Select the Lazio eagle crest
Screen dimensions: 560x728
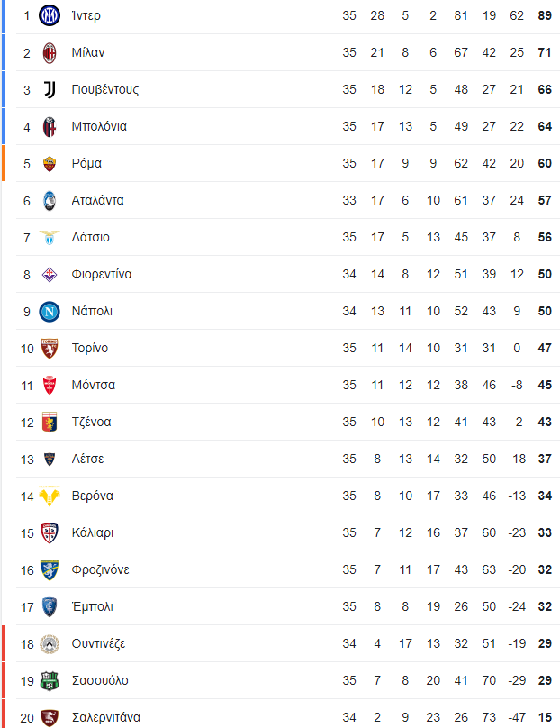tap(50, 237)
